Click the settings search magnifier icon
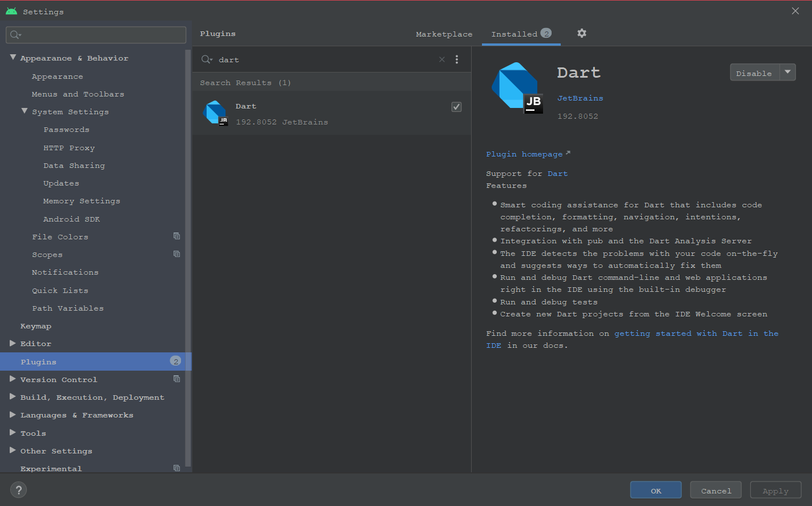812x506 pixels. click(15, 35)
